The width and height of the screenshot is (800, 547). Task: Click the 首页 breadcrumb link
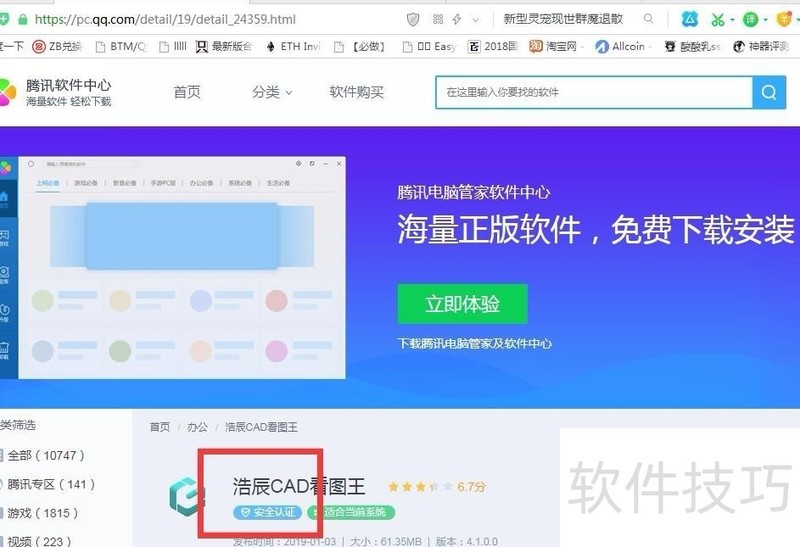click(x=160, y=427)
